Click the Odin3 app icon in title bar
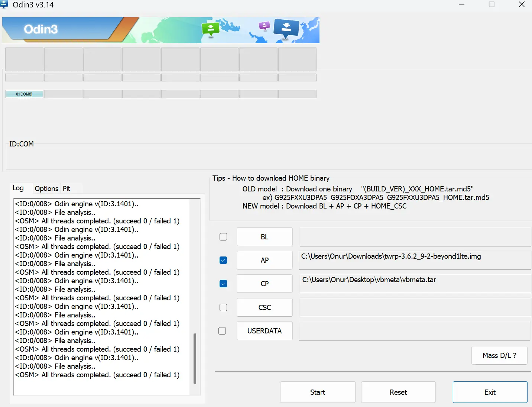Image resolution: width=532 pixels, height=407 pixels. 4,5
